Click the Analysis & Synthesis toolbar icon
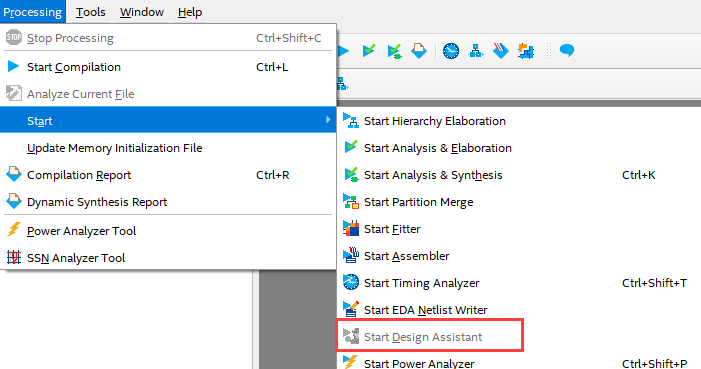 tap(394, 51)
